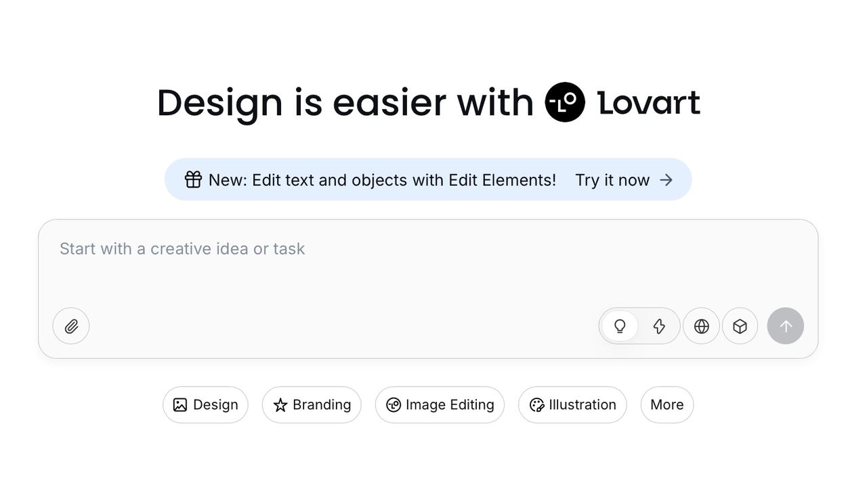867x504 pixels.
Task: Click the star icon on Branding chip
Action: pyautogui.click(x=280, y=405)
